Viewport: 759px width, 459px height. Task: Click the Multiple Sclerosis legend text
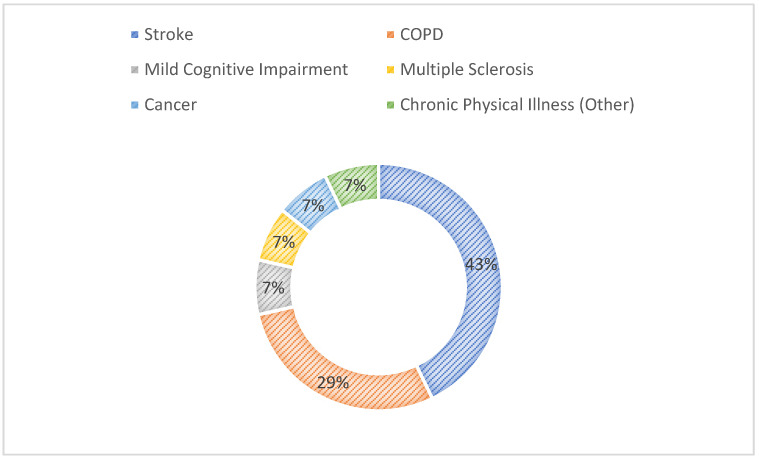click(x=467, y=70)
